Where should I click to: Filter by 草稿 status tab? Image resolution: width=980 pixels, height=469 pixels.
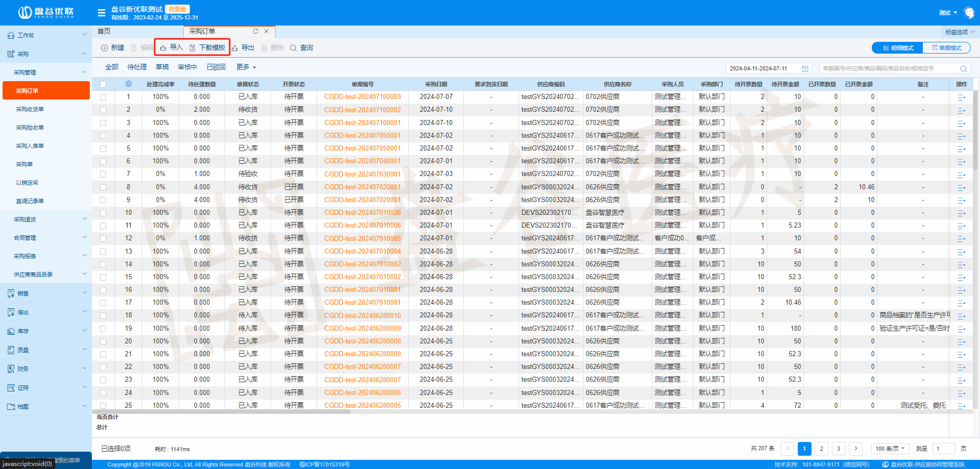pos(162,67)
